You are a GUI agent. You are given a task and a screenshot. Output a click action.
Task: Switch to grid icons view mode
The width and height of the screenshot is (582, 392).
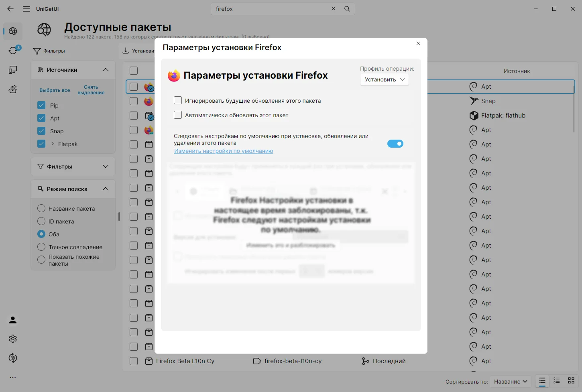(x=571, y=381)
